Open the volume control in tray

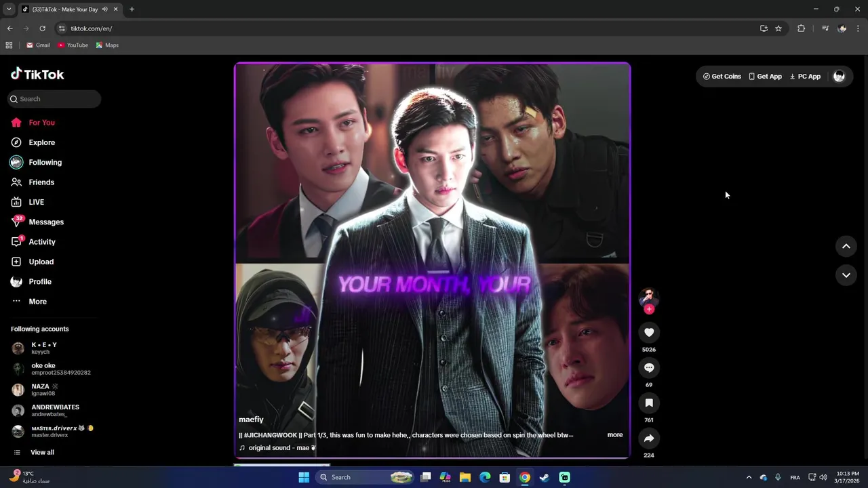click(823, 477)
